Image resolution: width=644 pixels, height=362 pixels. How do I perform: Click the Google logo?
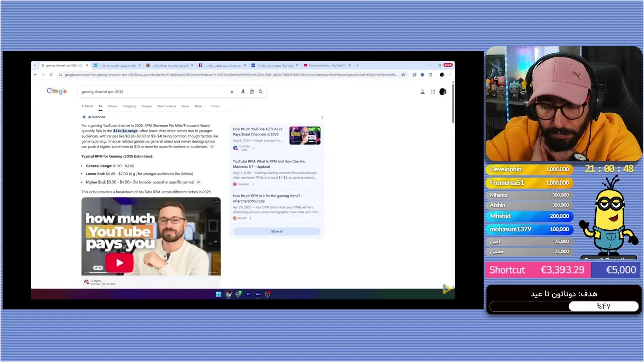tap(57, 91)
